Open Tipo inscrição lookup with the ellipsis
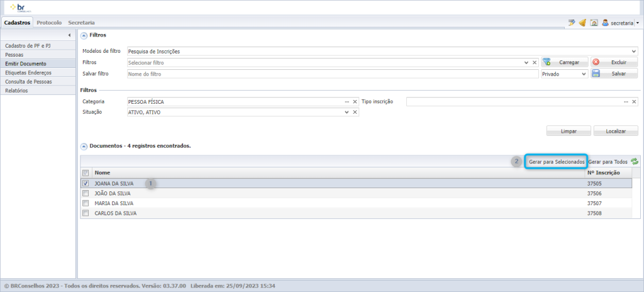Screen dimensions: 644x292 pyautogui.click(x=626, y=101)
